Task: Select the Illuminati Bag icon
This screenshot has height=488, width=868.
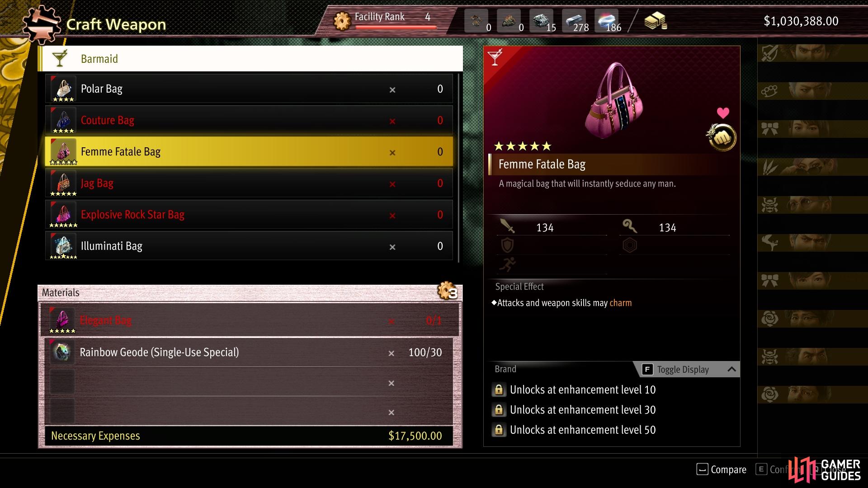Action: (63, 246)
